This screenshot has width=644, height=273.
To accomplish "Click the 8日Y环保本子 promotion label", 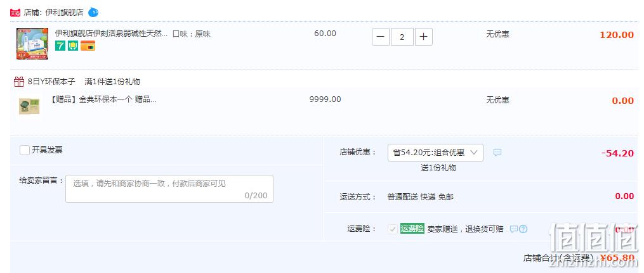I will pos(51,82).
